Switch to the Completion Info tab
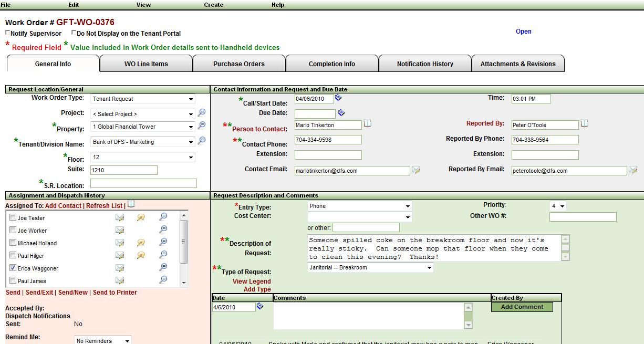Viewport: 644px width, 344px height. 332,64
